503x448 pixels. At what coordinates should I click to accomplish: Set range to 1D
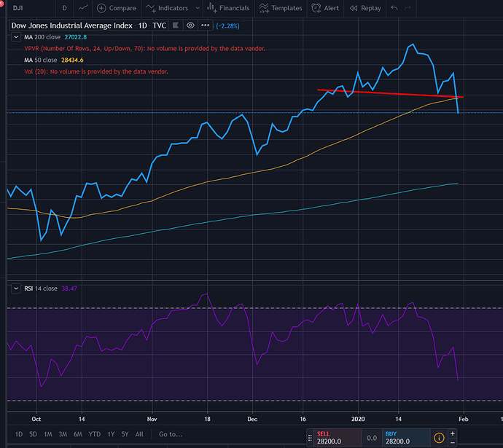tap(19, 434)
